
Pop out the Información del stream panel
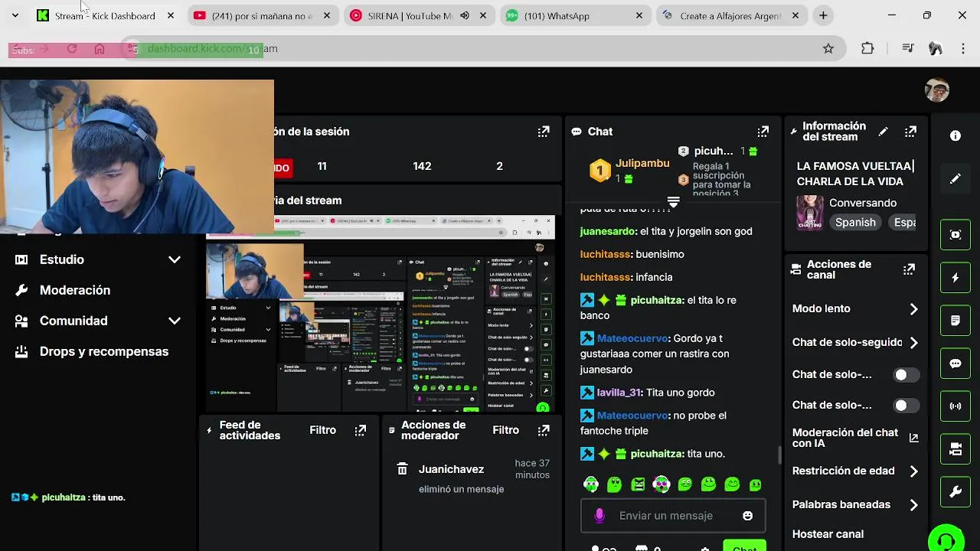(x=910, y=132)
